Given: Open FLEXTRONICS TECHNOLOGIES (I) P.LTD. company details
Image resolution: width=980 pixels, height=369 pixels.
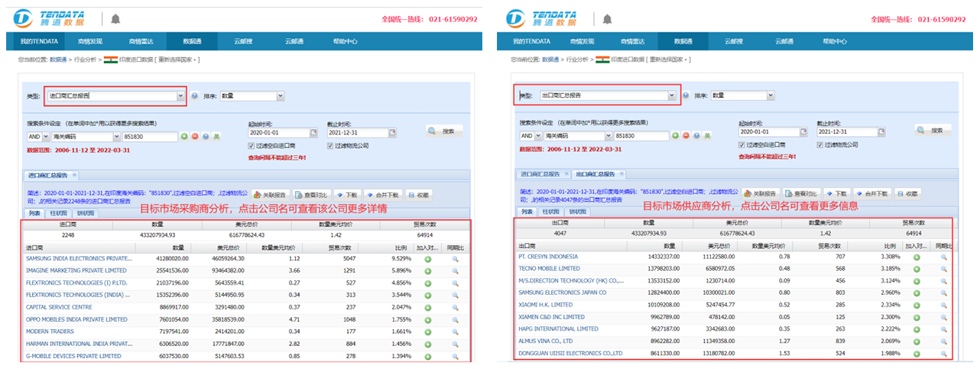Looking at the screenshot, I should point(77,283).
